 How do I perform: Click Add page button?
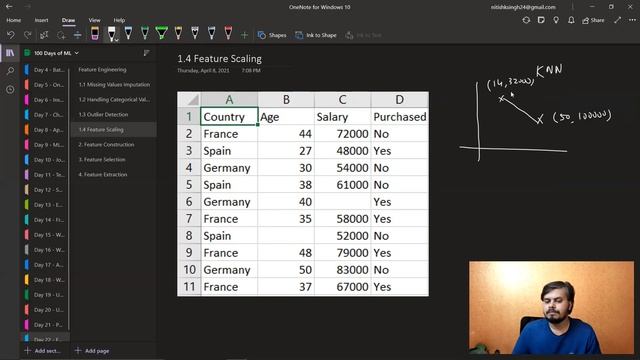[x=92, y=351]
